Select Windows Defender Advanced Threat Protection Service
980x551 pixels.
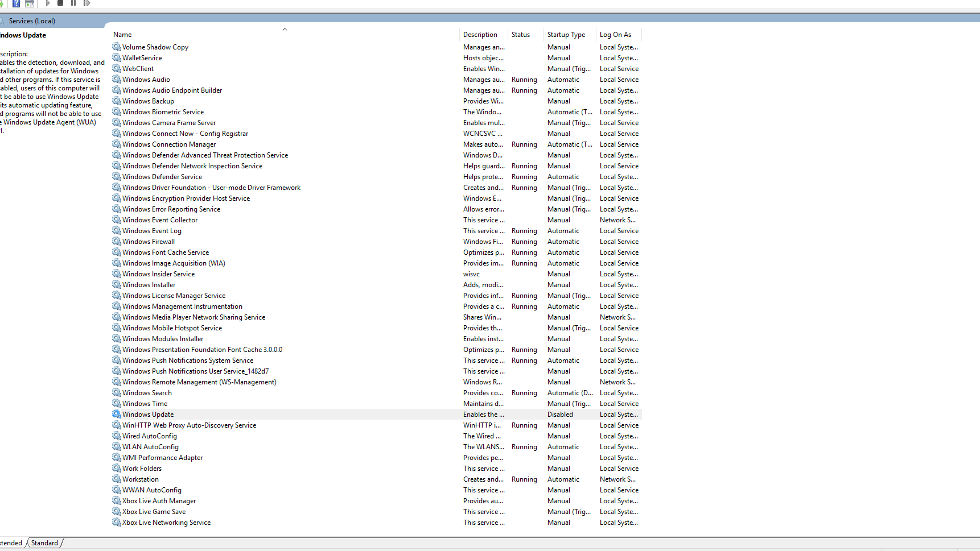coord(377,155)
